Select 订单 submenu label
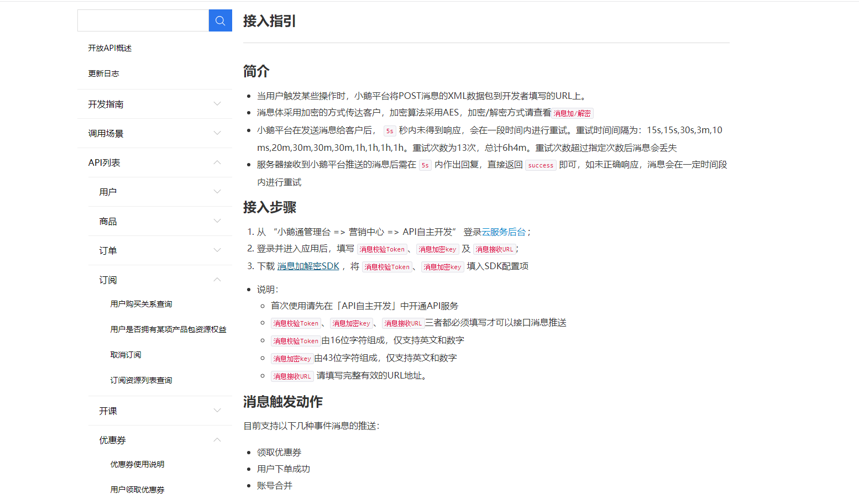Image resolution: width=859 pixels, height=504 pixels. 108,251
